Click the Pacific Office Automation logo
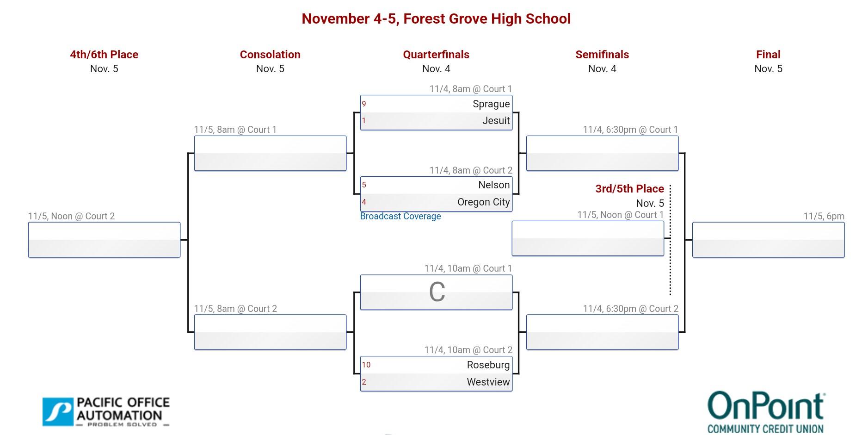This screenshot has width=868, height=435. click(106, 411)
